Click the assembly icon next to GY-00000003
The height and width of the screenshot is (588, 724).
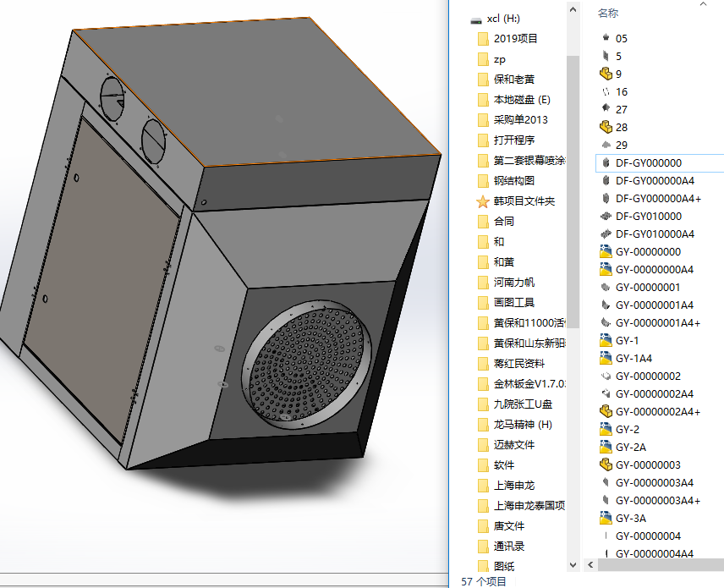[606, 464]
